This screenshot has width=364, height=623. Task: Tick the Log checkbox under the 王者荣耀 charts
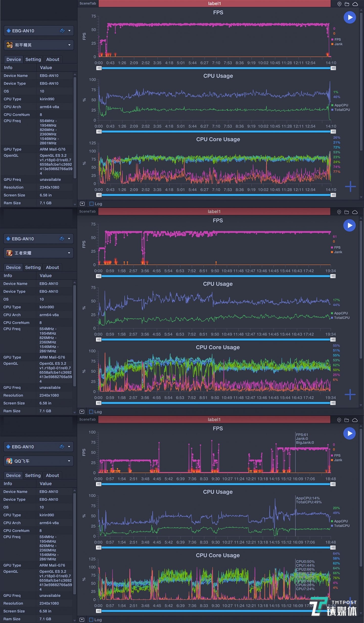click(x=91, y=412)
